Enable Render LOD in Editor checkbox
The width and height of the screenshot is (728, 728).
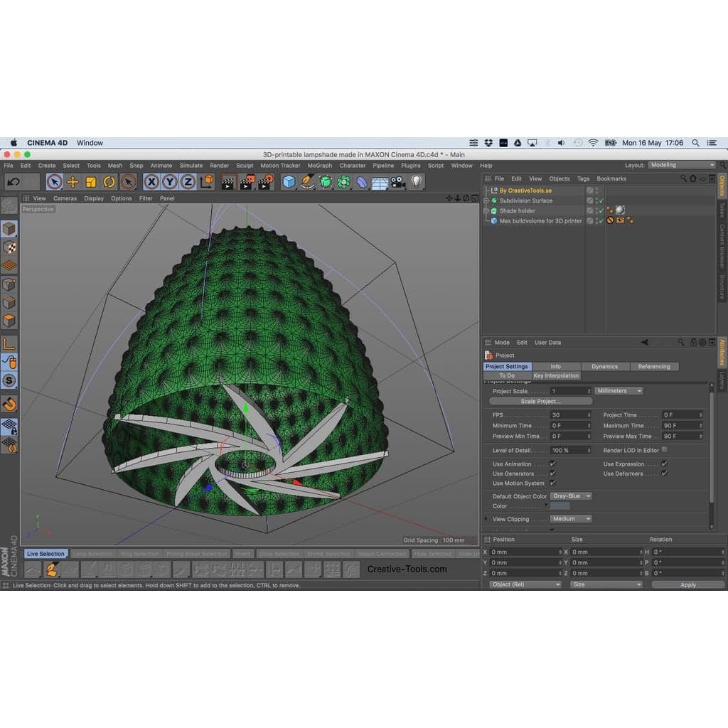665,449
